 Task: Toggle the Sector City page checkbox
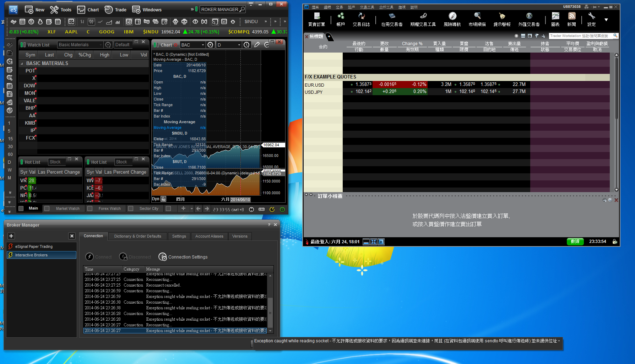(x=131, y=208)
